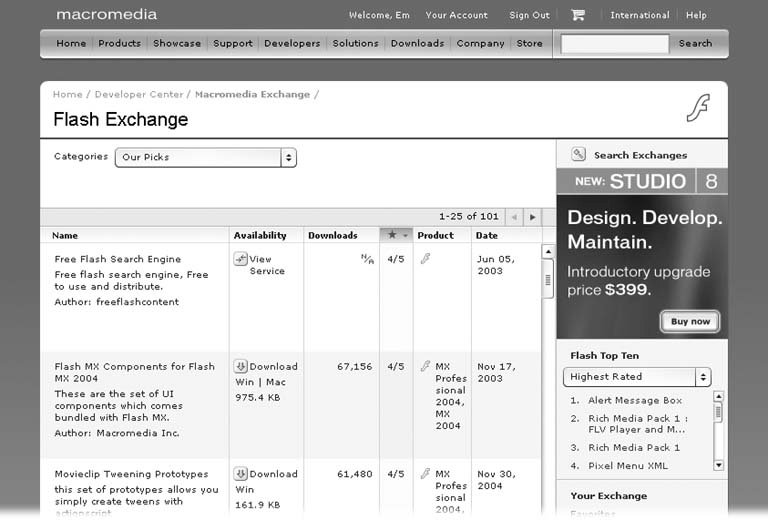Open the Categories 'Our Picks' dropdown
The image size is (768, 520).
click(206, 158)
